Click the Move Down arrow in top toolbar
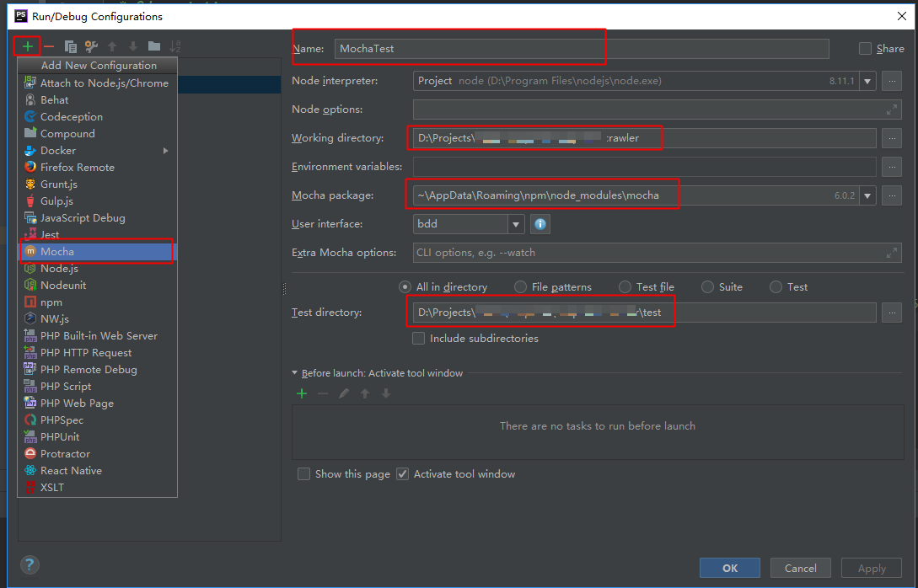This screenshot has width=918, height=588. [133, 46]
